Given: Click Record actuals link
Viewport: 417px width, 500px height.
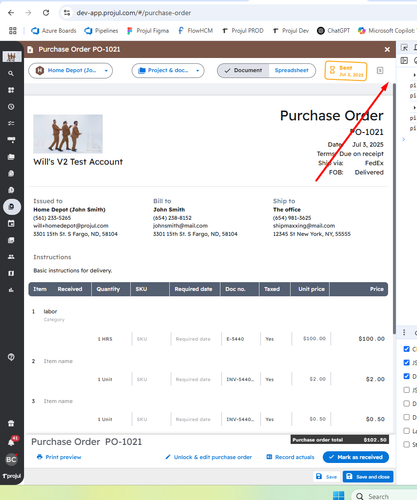Looking at the screenshot, I should 290,457.
